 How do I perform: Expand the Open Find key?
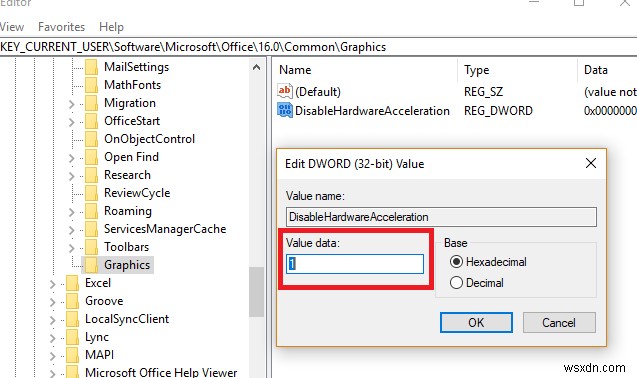pyautogui.click(x=72, y=158)
